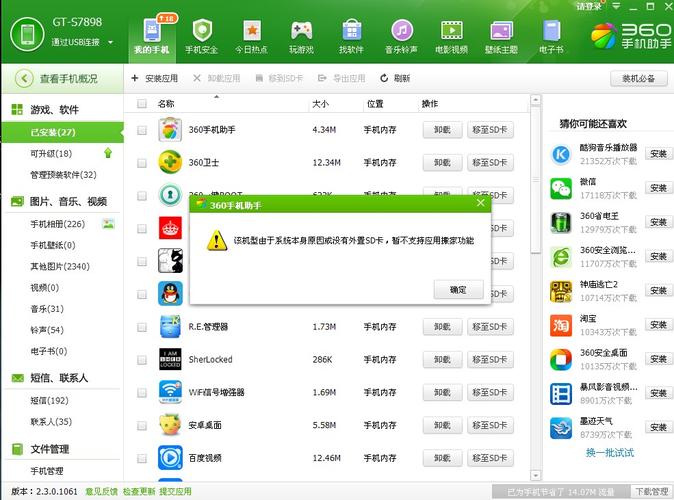The height and width of the screenshot is (500, 674).
Task: Open 其他图片(2340) in the sidebar
Action: point(60,267)
